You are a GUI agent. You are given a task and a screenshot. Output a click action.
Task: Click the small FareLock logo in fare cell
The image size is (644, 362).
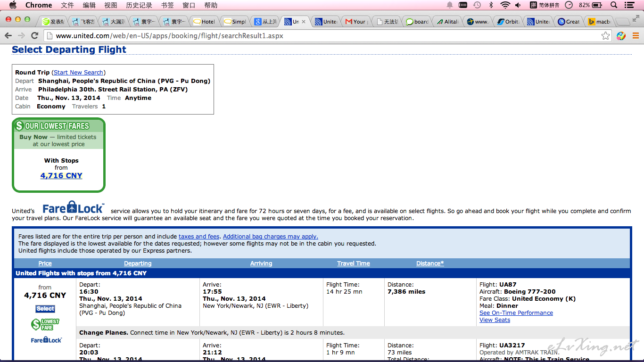[x=46, y=340]
